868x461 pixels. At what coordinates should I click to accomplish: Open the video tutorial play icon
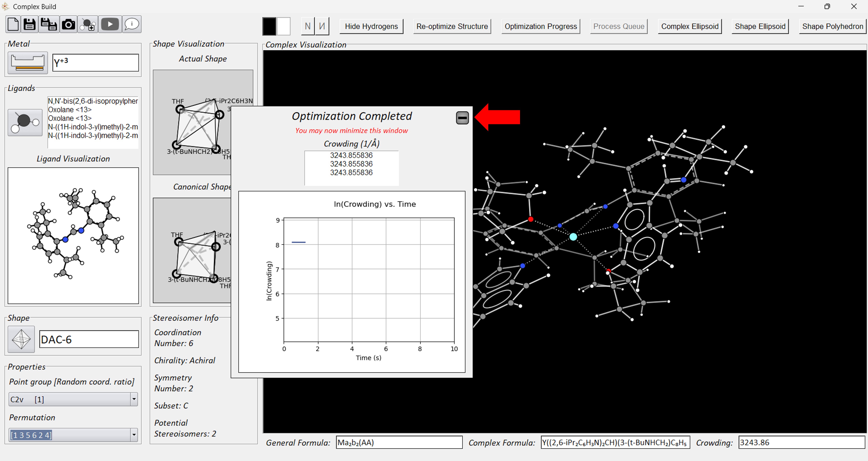coord(110,25)
